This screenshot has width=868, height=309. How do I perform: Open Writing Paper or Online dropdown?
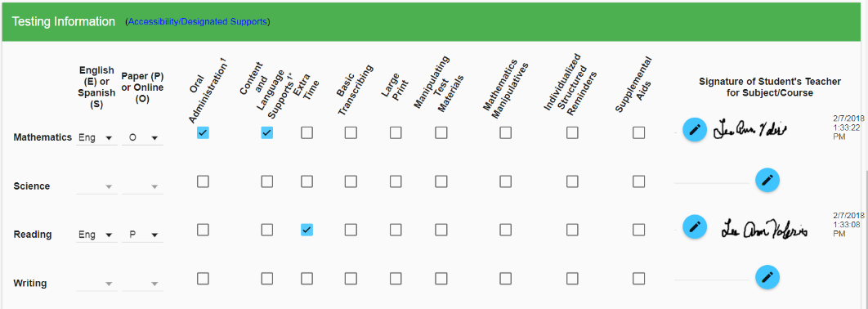[143, 283]
